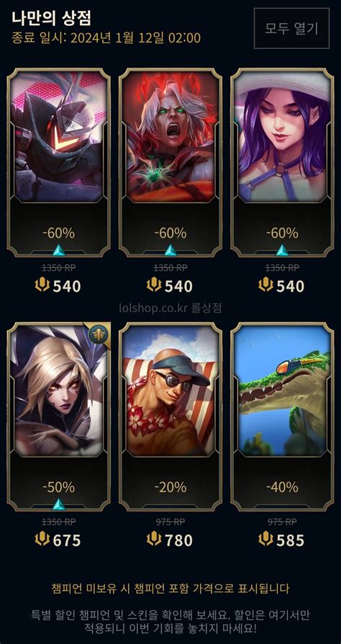Click the -40% discount label
The width and height of the screenshot is (341, 644).
[x=282, y=487]
